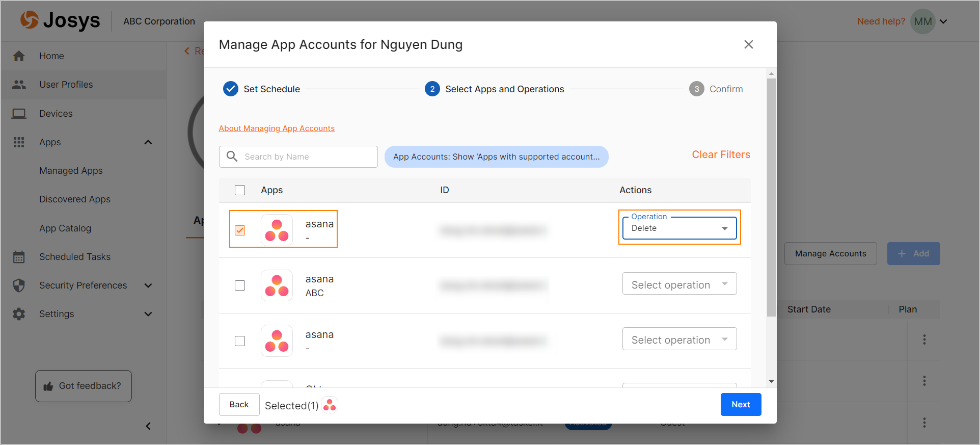
Task: Open second row three-dot menu in background
Action: coord(924,381)
